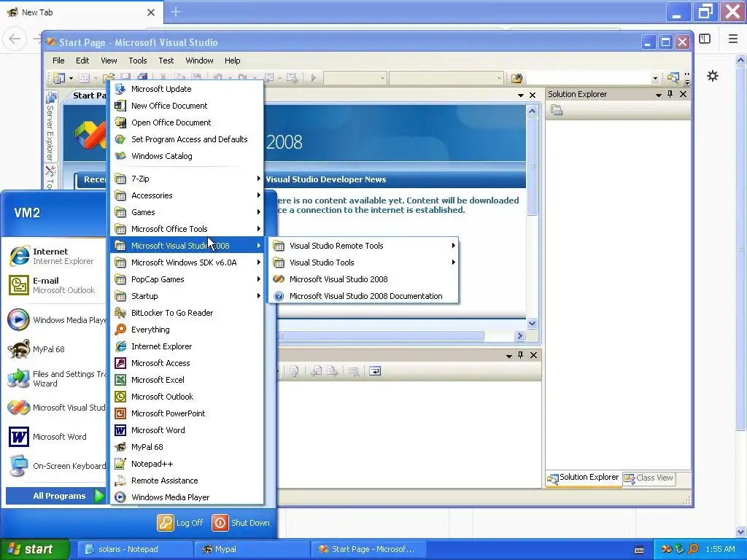Viewport: 747px width, 560px height.
Task: Click Set Program Access and Defaults
Action: [187, 139]
